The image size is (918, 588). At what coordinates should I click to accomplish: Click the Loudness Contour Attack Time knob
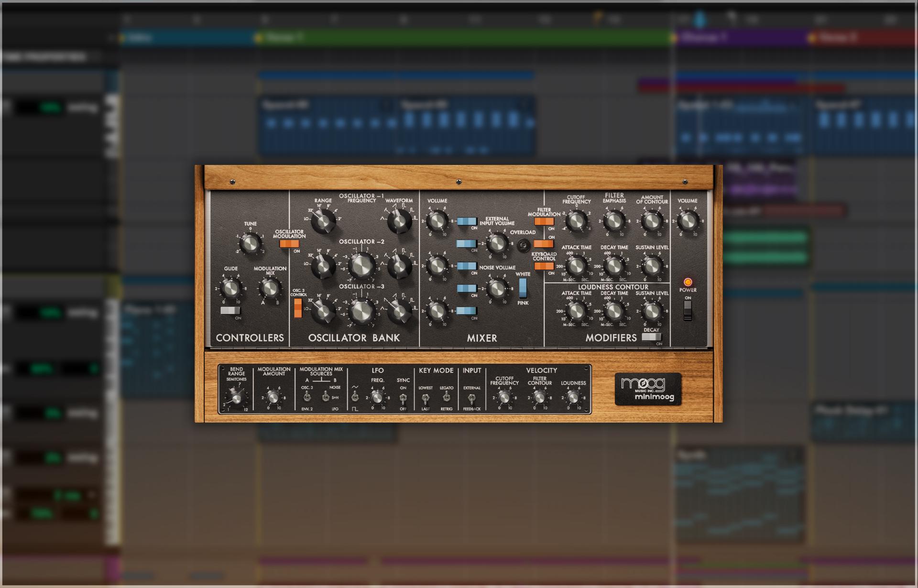pos(576,311)
